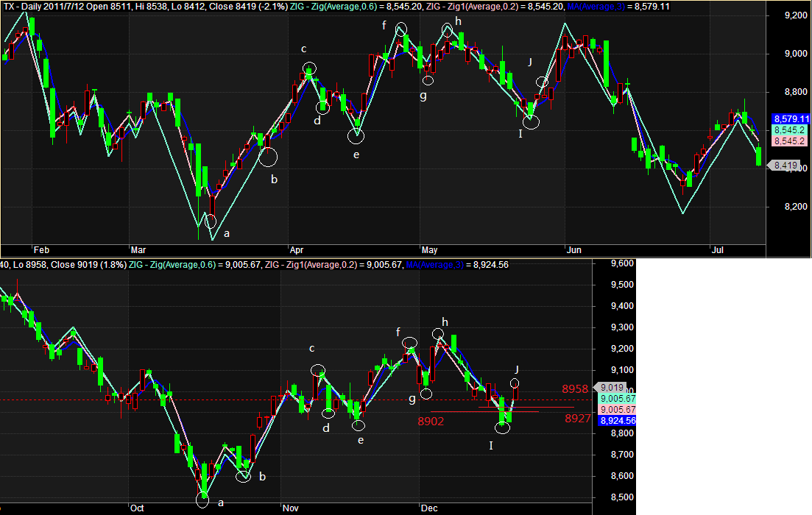This screenshot has height=515, width=812.
Task: Click the Apr label on the date axis
Action: point(297,250)
